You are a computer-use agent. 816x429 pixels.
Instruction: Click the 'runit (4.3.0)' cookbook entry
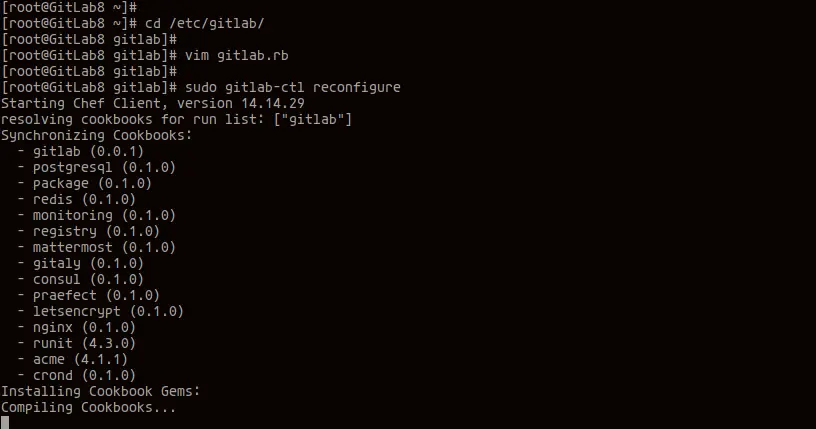[84, 344]
